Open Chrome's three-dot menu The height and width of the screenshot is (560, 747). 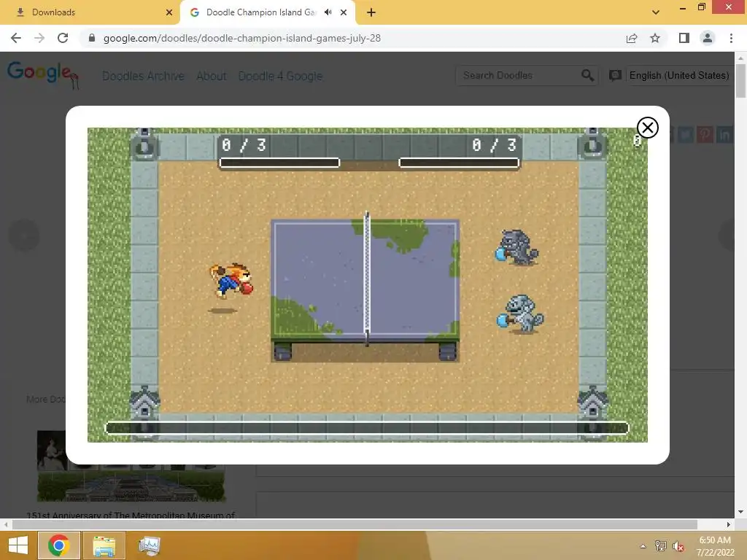(x=731, y=38)
